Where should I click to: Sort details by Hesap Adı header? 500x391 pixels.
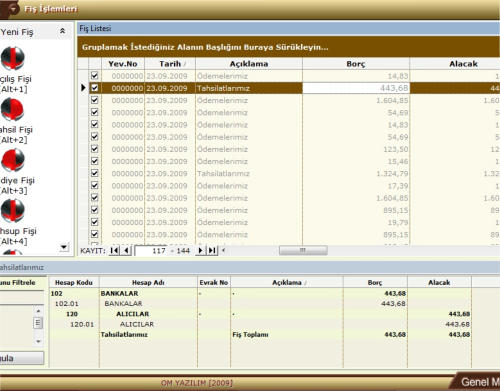(x=148, y=283)
